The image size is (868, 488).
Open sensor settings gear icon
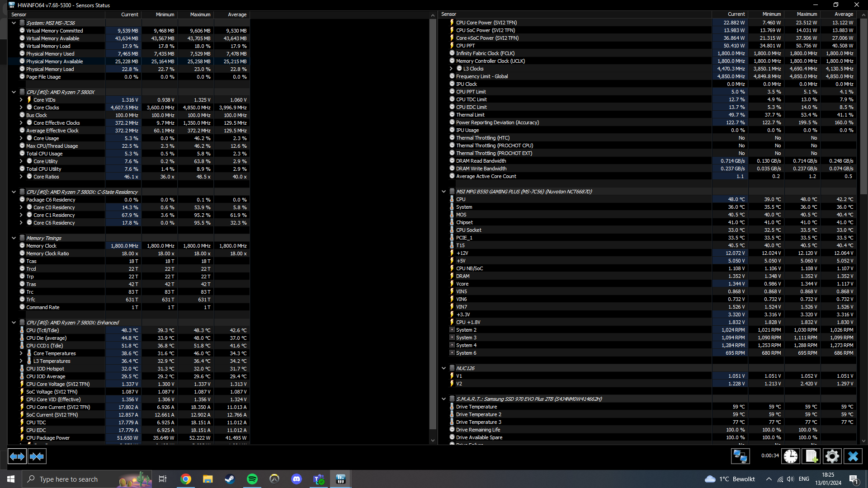click(x=832, y=456)
